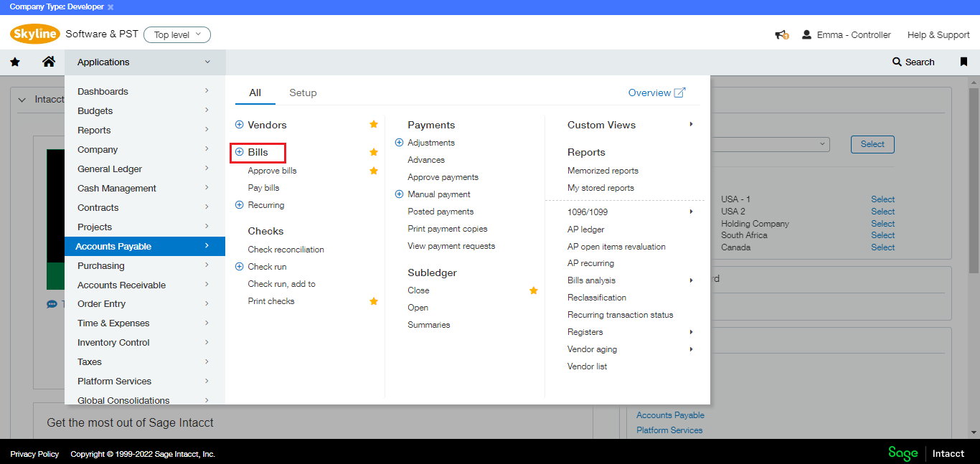Expand the 1096/1099 submenu
The image size is (980, 464).
click(692, 212)
